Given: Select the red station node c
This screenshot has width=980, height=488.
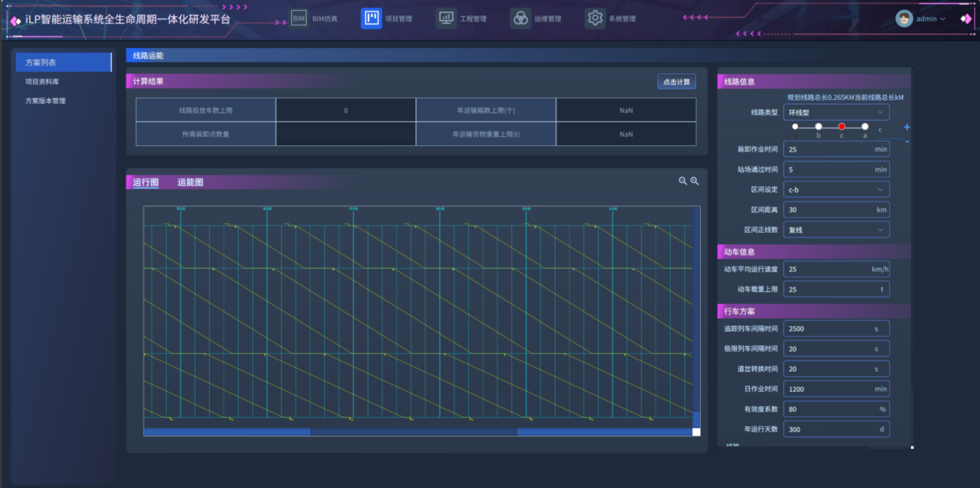Looking at the screenshot, I should [x=841, y=127].
